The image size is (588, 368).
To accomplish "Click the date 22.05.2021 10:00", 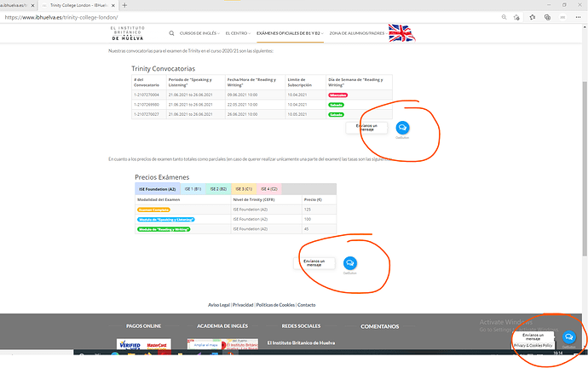I will pyautogui.click(x=242, y=105).
